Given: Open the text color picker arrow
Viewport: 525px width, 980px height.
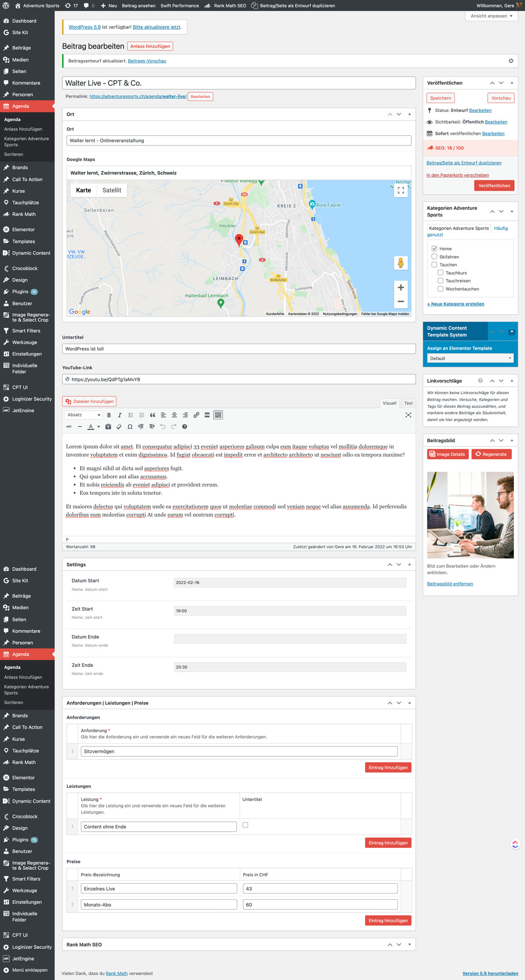Looking at the screenshot, I should point(99,427).
